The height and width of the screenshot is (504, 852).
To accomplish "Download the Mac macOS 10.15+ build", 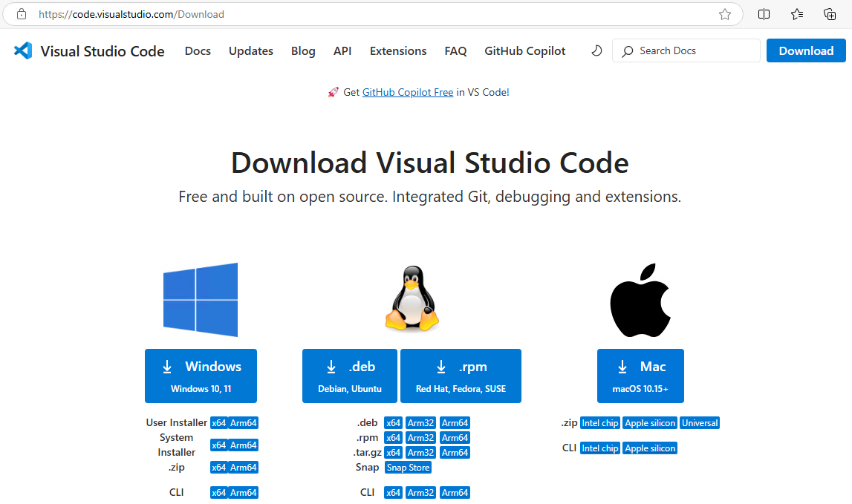I will (x=640, y=376).
